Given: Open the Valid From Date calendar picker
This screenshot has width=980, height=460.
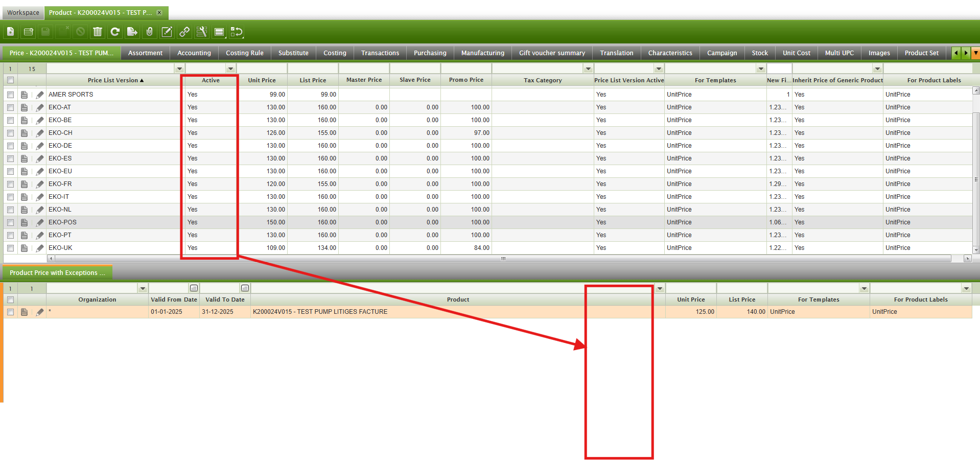Looking at the screenshot, I should pos(194,288).
